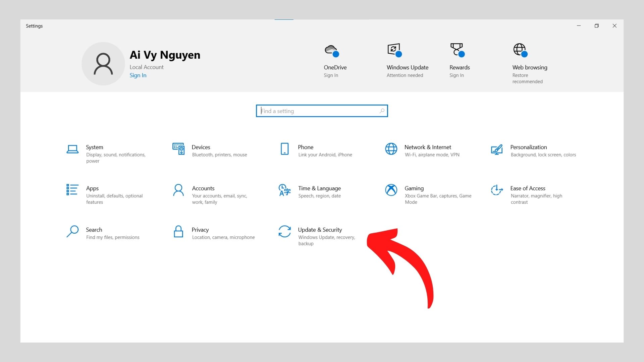644x362 pixels.
Task: Open the Devices settings label
Action: (201, 147)
